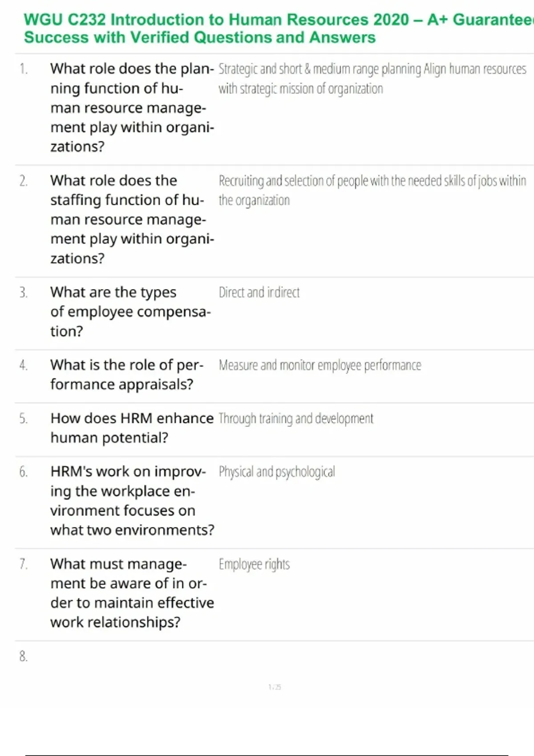Select 'Through training and development' answer
Viewport: 534px width, 756px height.
[x=296, y=418]
